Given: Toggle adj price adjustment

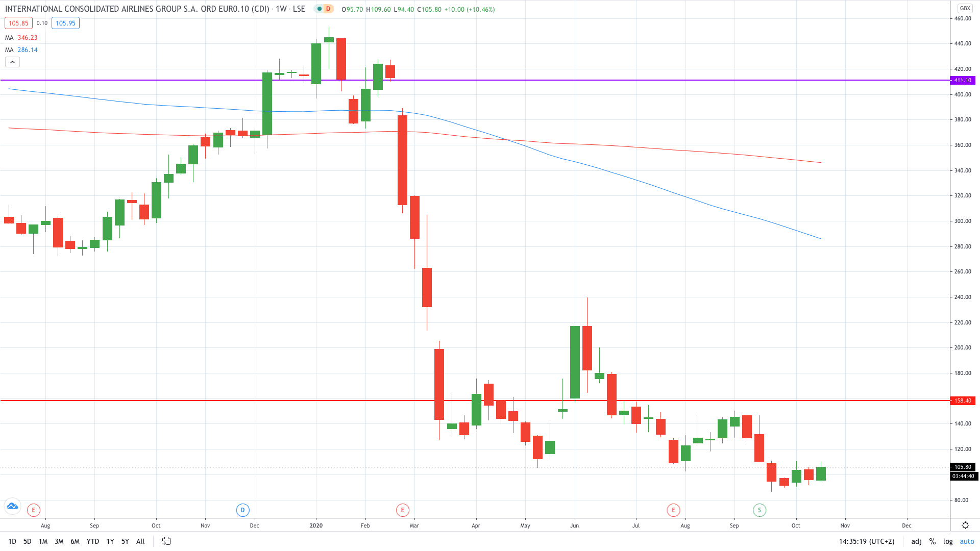Looking at the screenshot, I should (917, 541).
